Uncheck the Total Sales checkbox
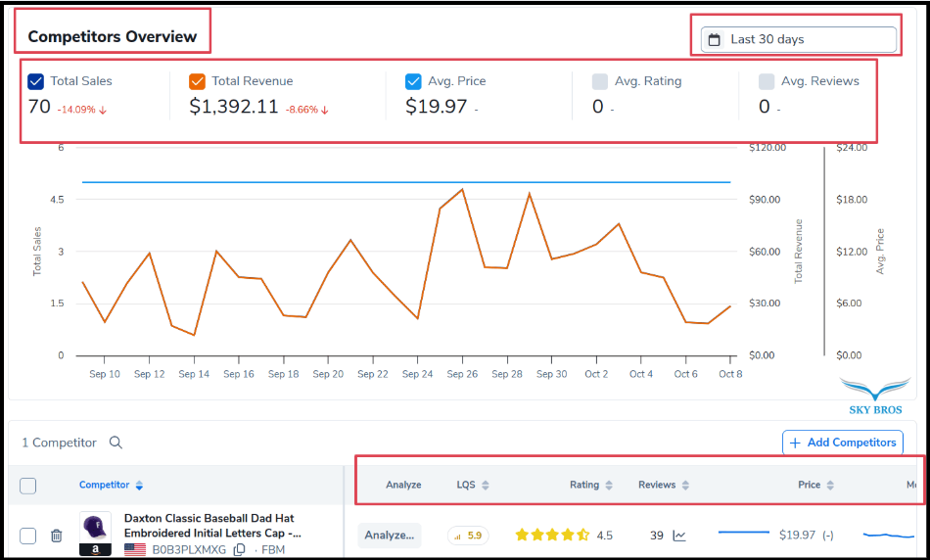 pyautogui.click(x=35, y=81)
